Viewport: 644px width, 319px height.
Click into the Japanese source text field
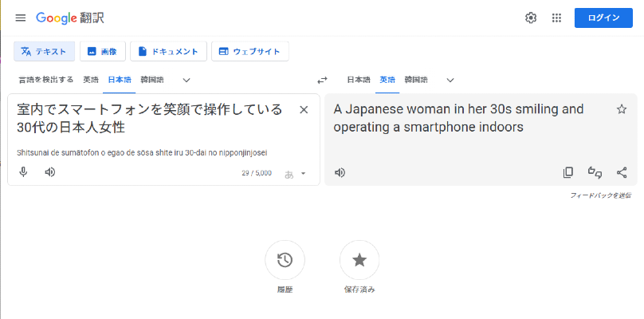click(150, 118)
